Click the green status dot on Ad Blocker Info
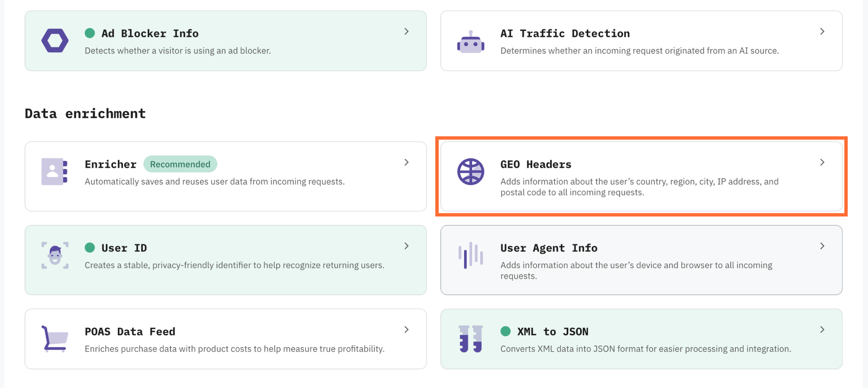 tap(90, 33)
